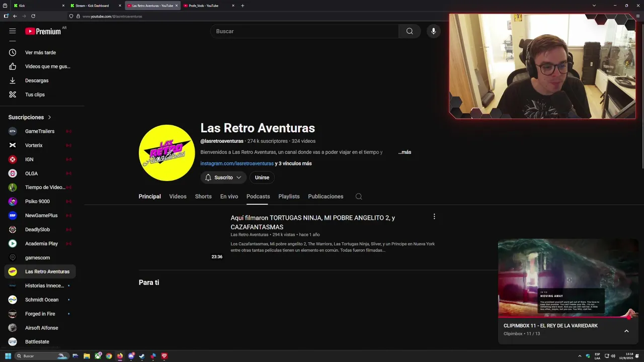Click the Unirse membership button
This screenshot has height=362, width=644.
click(x=262, y=177)
